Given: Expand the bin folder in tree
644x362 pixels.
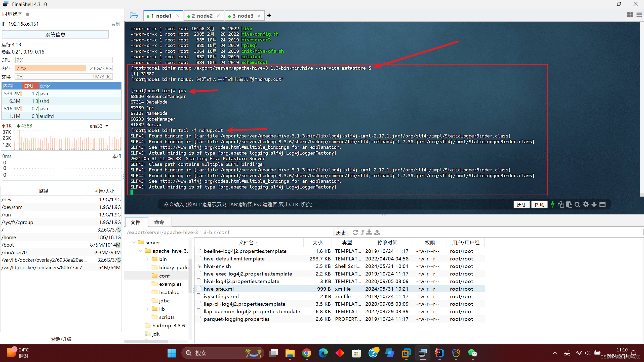Looking at the screenshot, I should [x=147, y=259].
